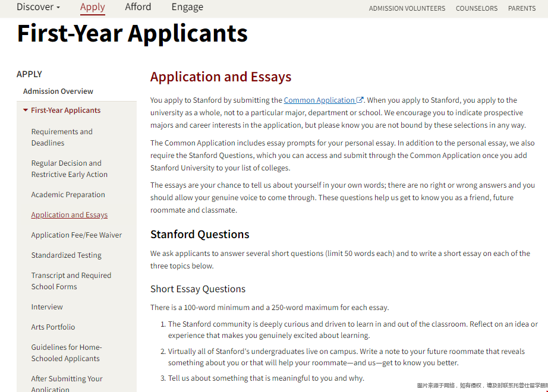Click Application and Essays sidebar link
548x392 pixels.
pos(69,215)
